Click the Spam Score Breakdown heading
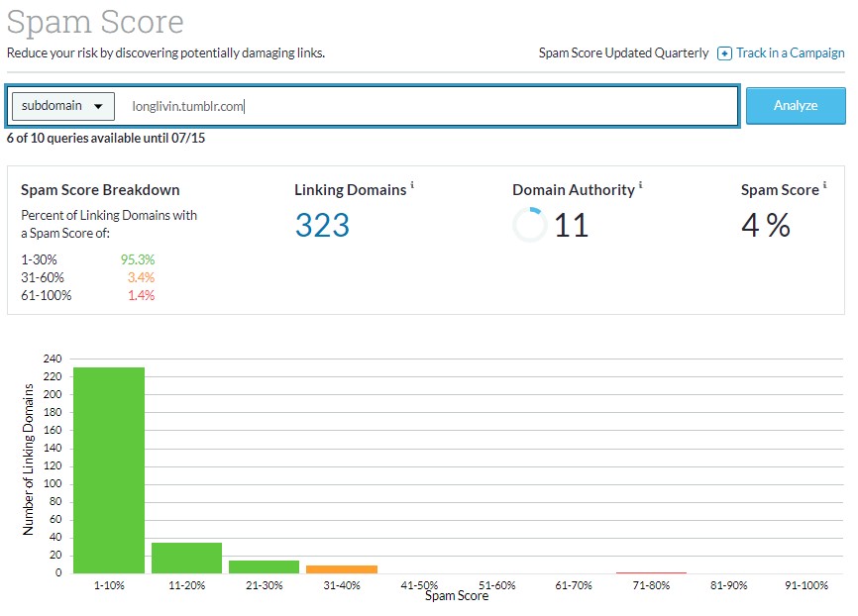Screen dimensions: 858x616 pyautogui.click(x=100, y=190)
